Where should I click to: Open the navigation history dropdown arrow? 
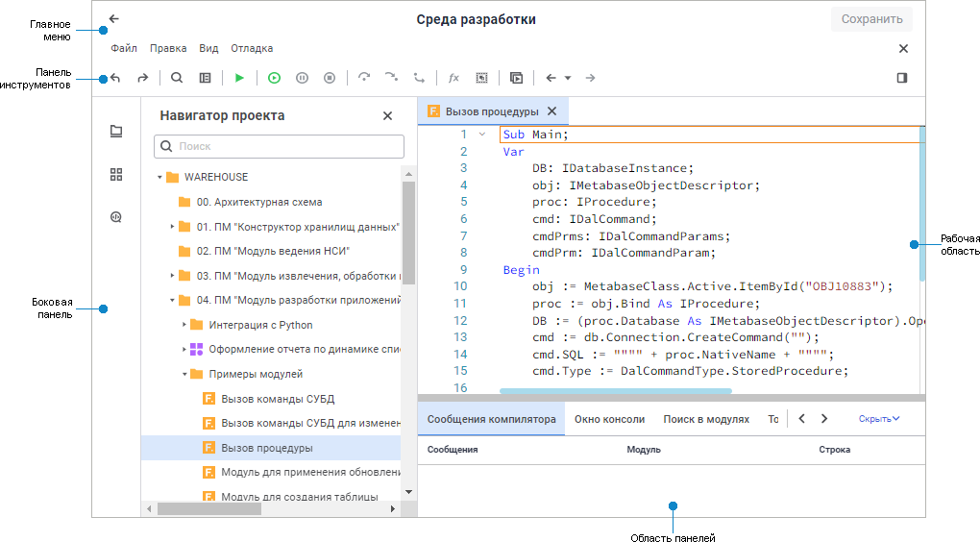(x=568, y=78)
